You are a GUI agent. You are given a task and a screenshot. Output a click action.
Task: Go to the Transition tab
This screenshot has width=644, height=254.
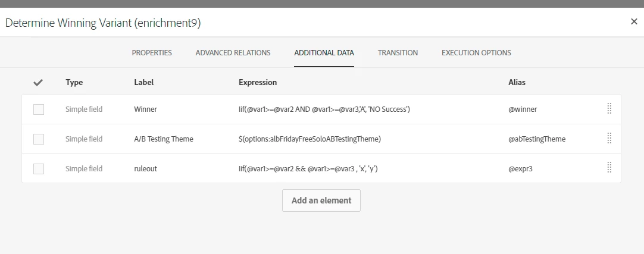pyautogui.click(x=398, y=52)
